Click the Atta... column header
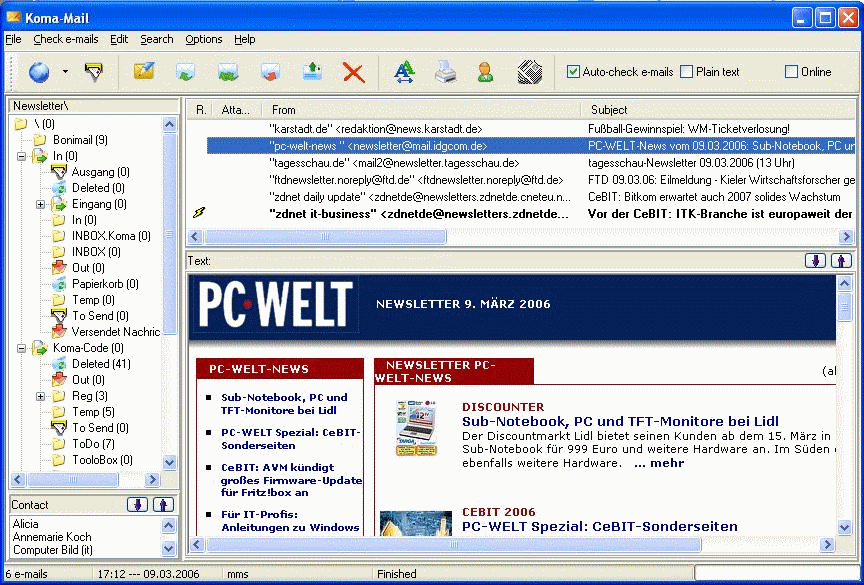The image size is (864, 585). (237, 110)
